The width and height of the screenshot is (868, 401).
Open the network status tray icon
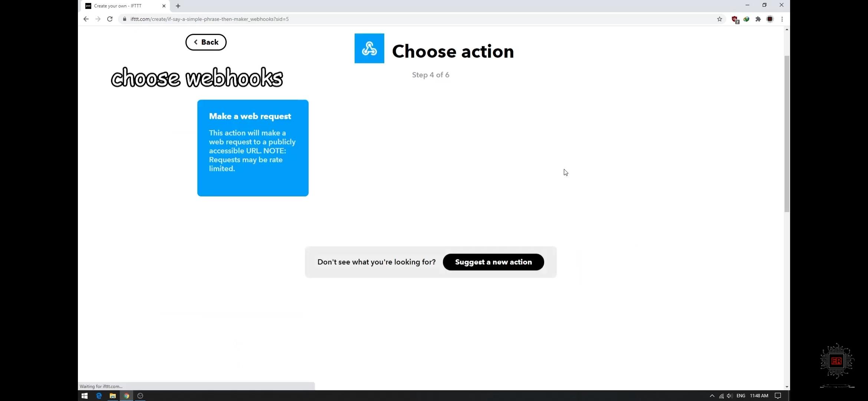coord(721,396)
